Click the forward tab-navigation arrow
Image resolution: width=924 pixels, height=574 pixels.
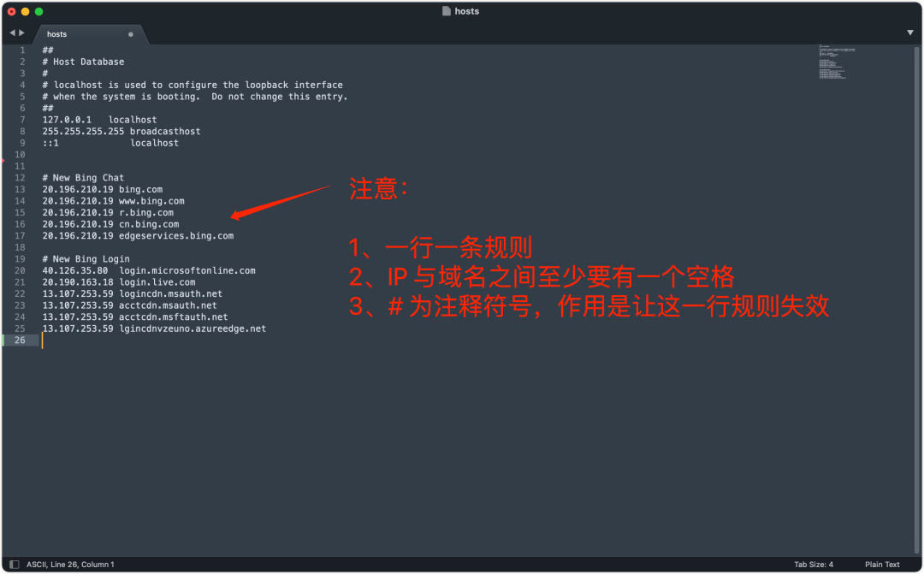[x=21, y=33]
